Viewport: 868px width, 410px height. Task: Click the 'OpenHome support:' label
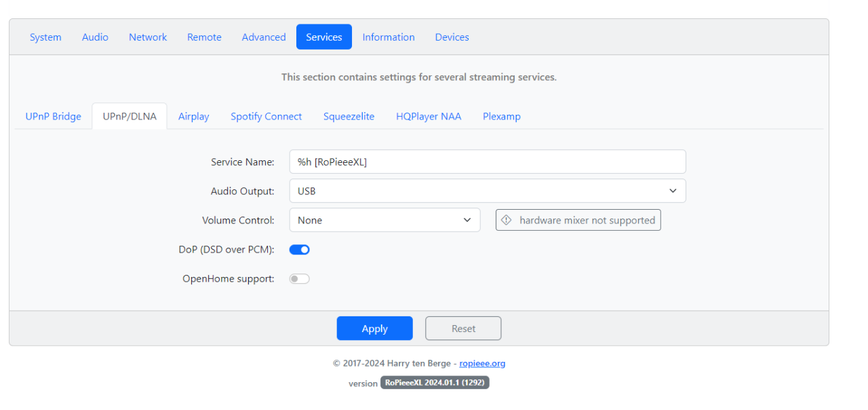(229, 278)
